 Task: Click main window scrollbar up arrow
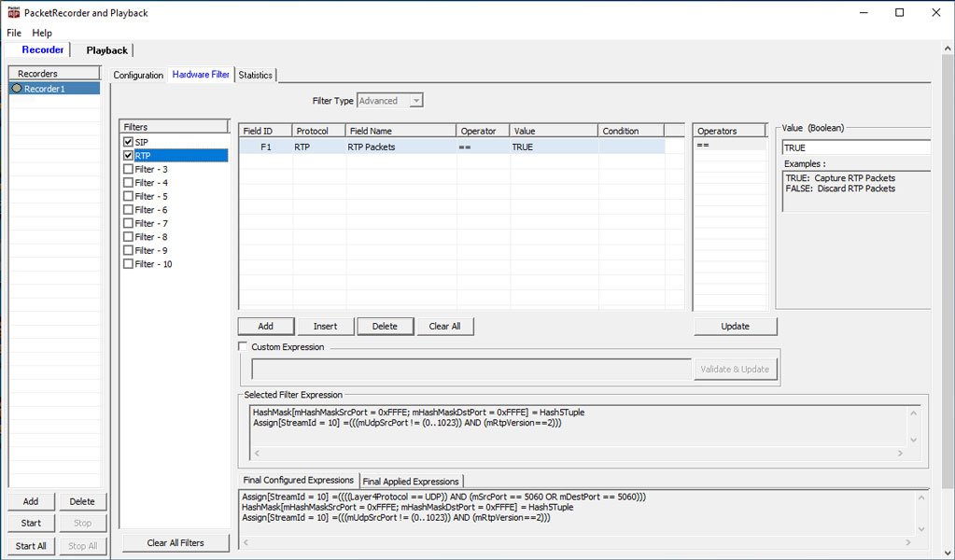(x=948, y=48)
